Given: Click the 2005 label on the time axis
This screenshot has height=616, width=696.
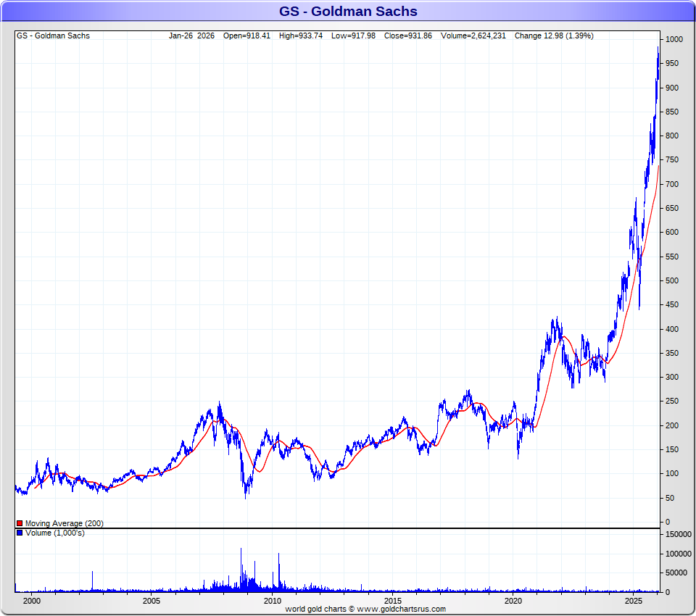Looking at the screenshot, I should pyautogui.click(x=152, y=601).
